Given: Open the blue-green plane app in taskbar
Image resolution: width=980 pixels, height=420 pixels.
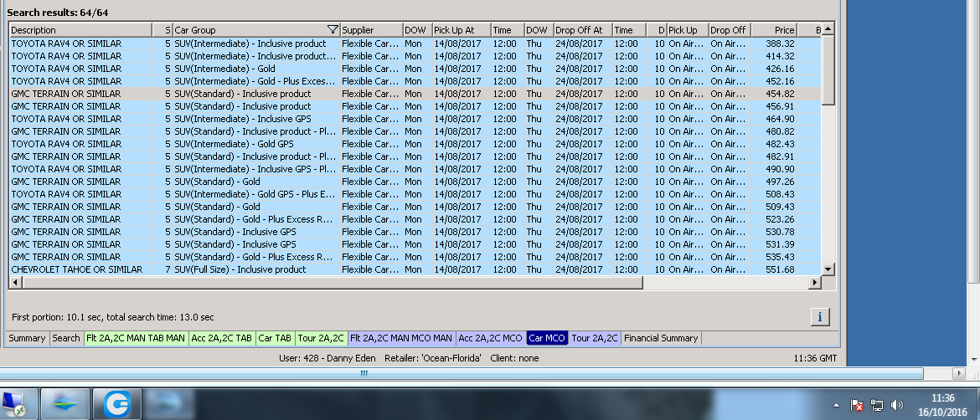Looking at the screenshot, I should point(65,404).
